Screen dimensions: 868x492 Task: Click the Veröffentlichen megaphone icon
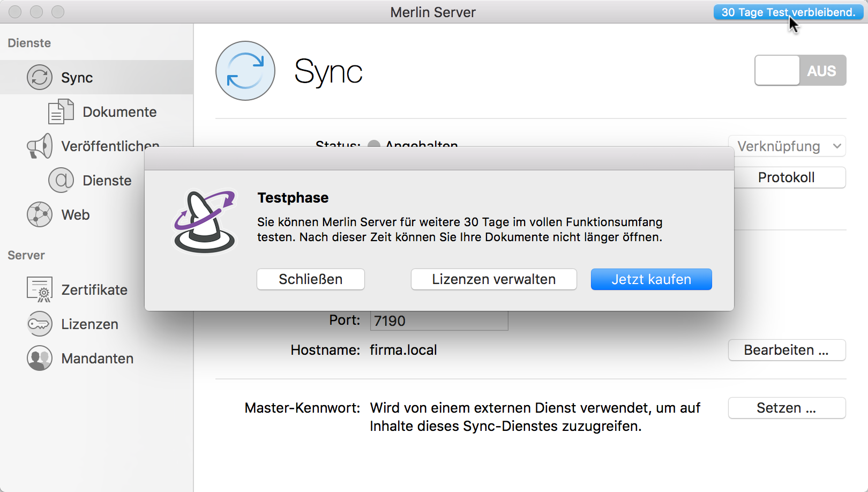[x=40, y=146]
